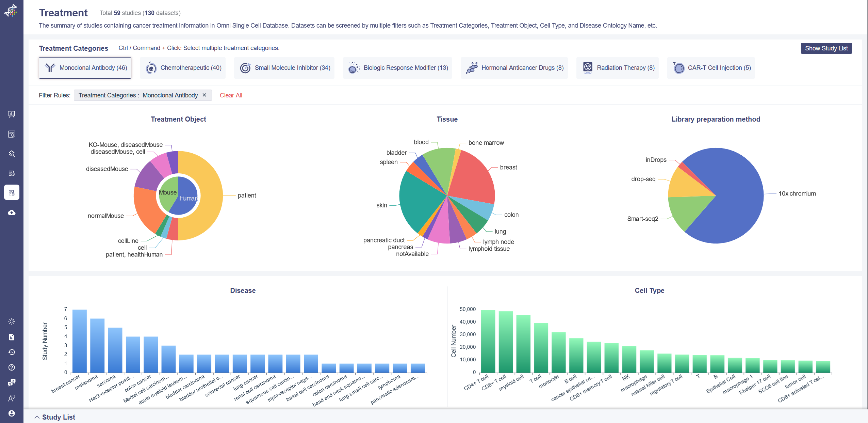Image resolution: width=868 pixels, height=423 pixels.
Task: Click the myeloid cell bar
Action: [523, 344]
